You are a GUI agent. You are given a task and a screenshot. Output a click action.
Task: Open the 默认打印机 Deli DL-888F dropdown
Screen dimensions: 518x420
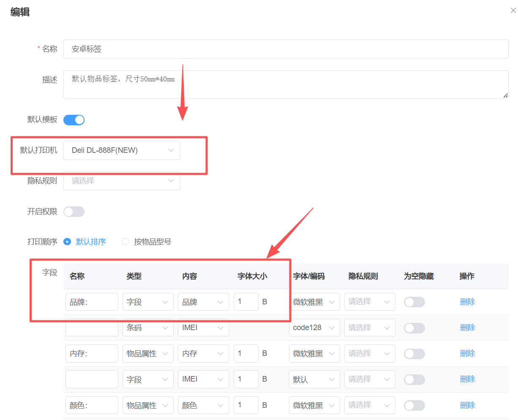pos(122,150)
